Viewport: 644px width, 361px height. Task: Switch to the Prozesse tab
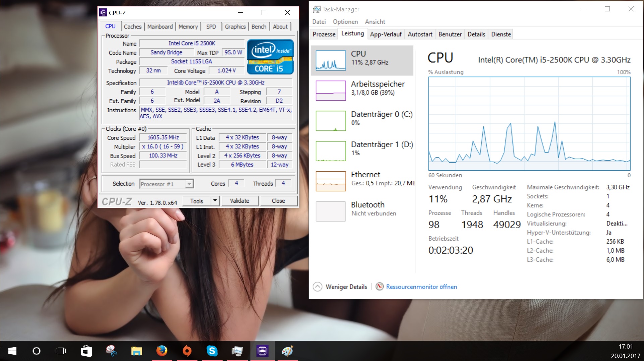[324, 34]
